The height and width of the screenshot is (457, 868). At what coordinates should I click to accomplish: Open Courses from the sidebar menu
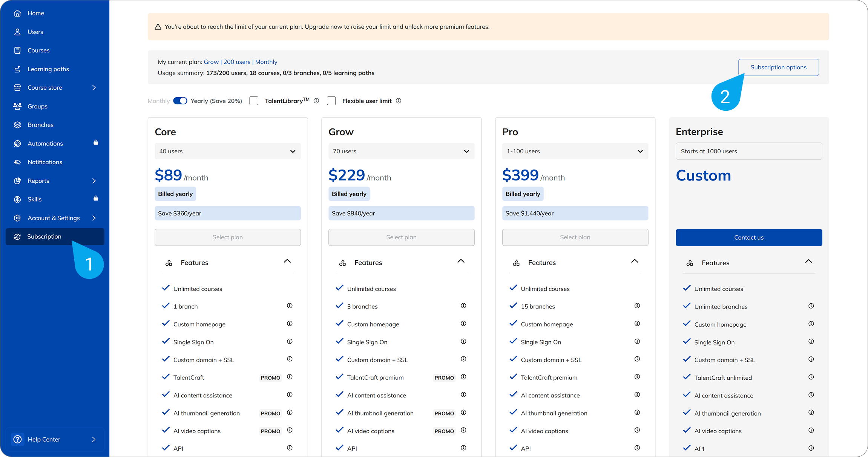tap(38, 50)
